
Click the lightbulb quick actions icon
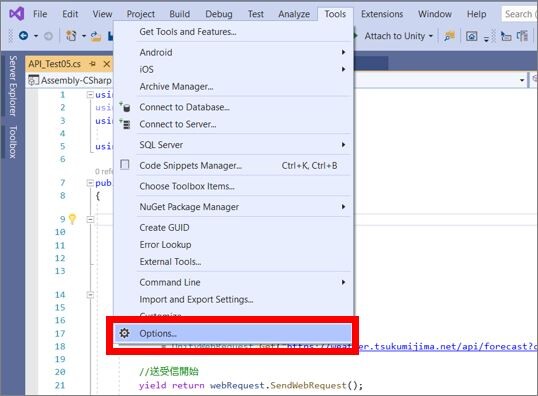[x=72, y=219]
